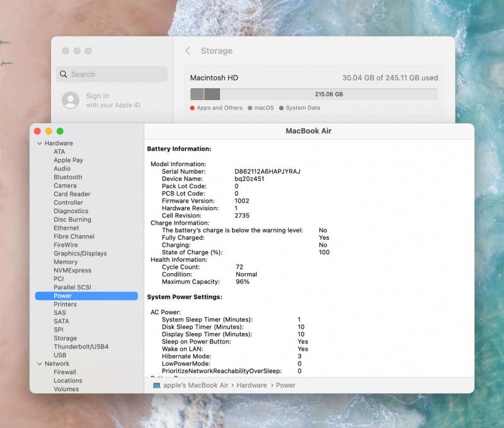Click the Apple ID avatar icon

(71, 100)
